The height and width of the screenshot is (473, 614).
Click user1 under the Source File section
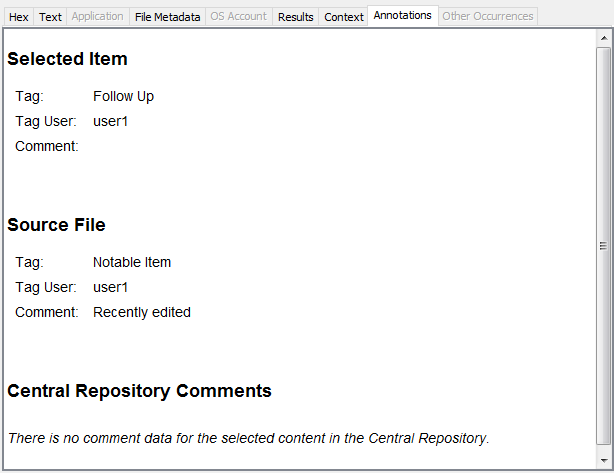pos(111,287)
